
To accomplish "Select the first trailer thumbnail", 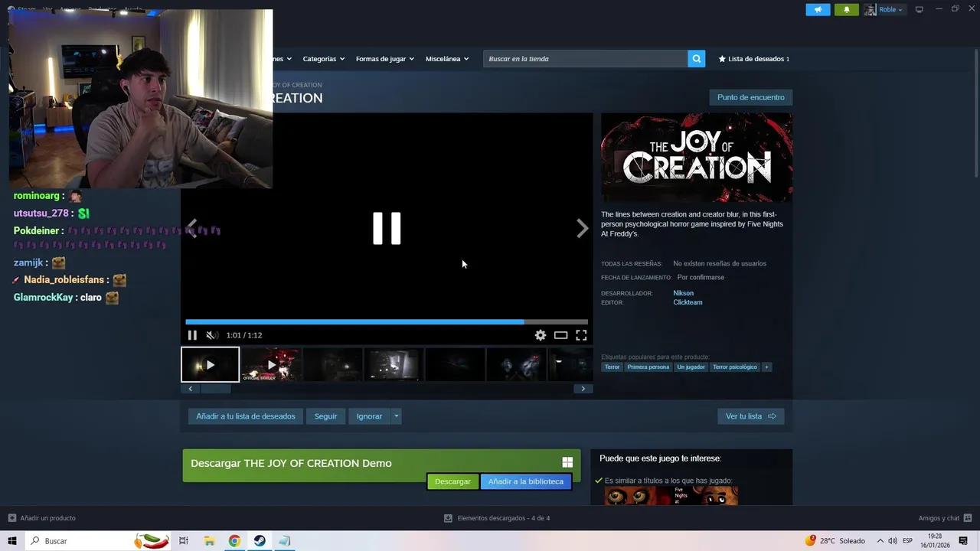I will click(x=210, y=364).
